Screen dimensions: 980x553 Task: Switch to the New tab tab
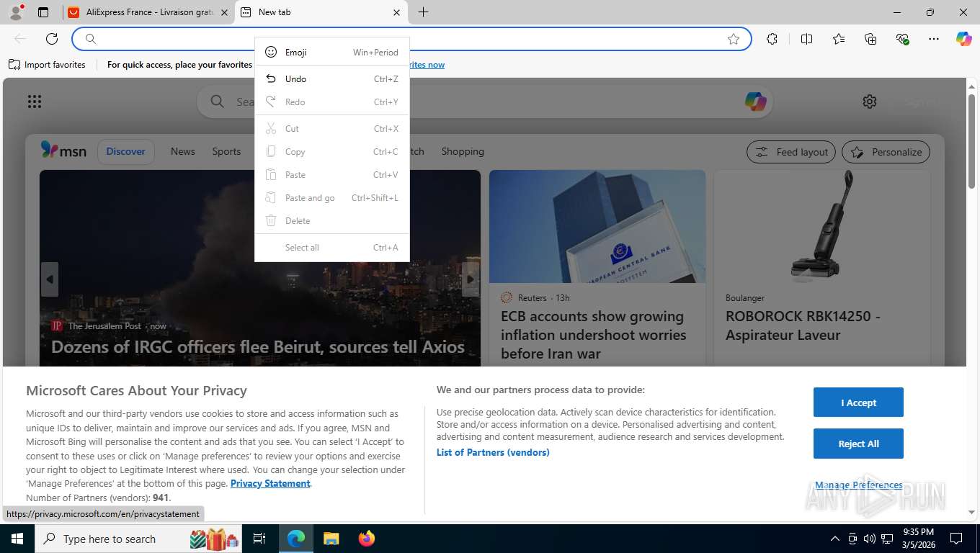(x=321, y=12)
